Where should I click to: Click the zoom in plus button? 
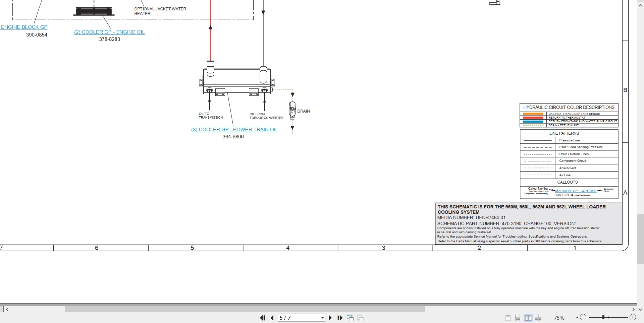pyautogui.click(x=633, y=317)
